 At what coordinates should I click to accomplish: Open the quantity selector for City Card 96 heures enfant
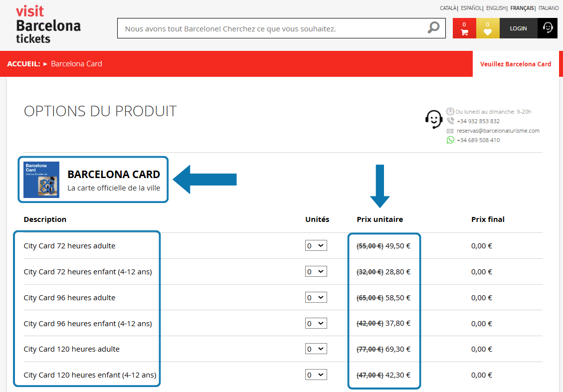(316, 323)
